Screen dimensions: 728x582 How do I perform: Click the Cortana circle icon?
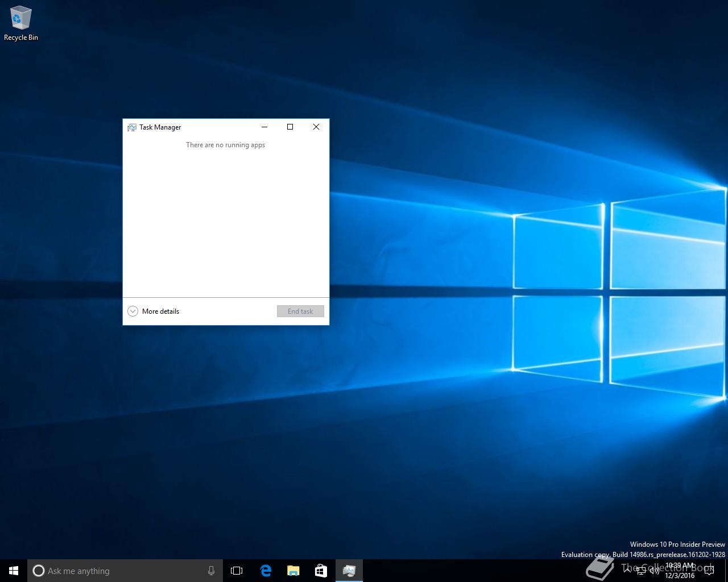tap(39, 571)
